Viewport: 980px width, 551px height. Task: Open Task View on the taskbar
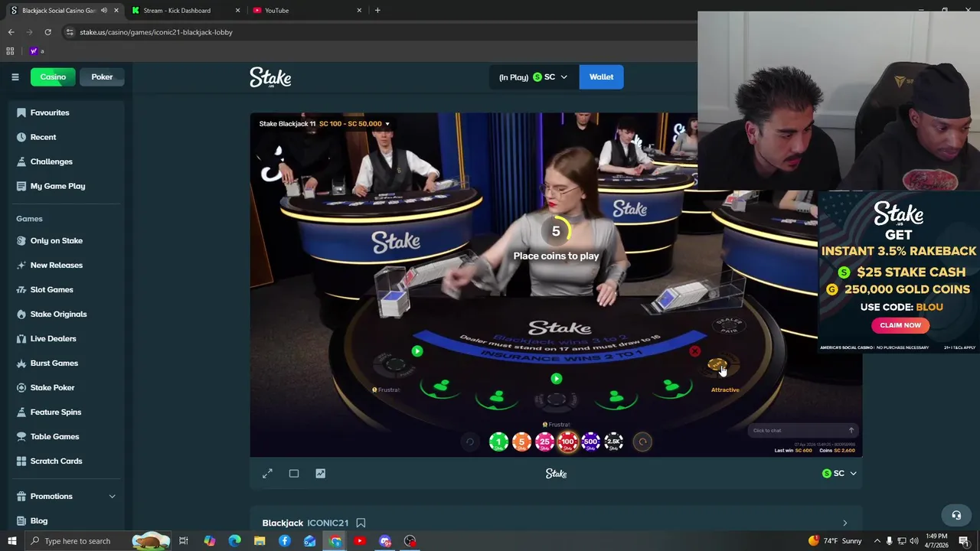[184, 541]
